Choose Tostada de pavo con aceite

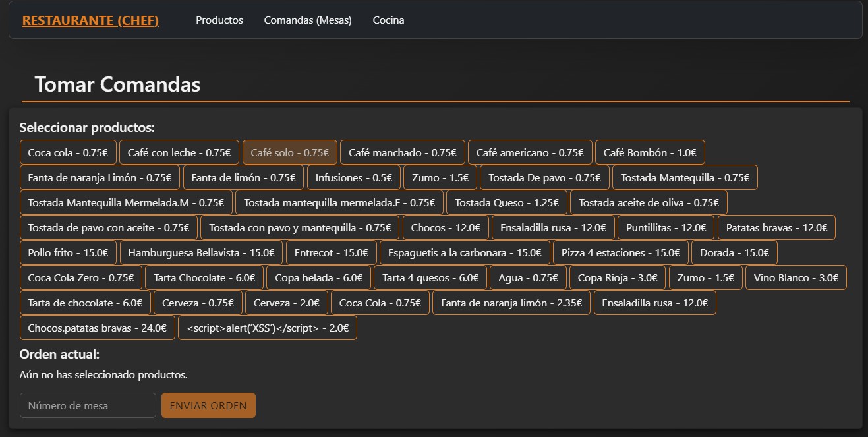click(x=109, y=227)
